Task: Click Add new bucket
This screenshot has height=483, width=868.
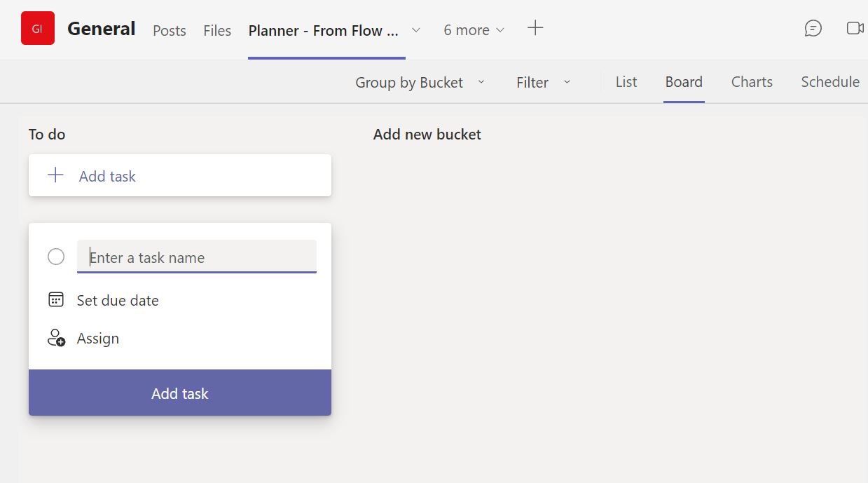Action: pos(427,134)
